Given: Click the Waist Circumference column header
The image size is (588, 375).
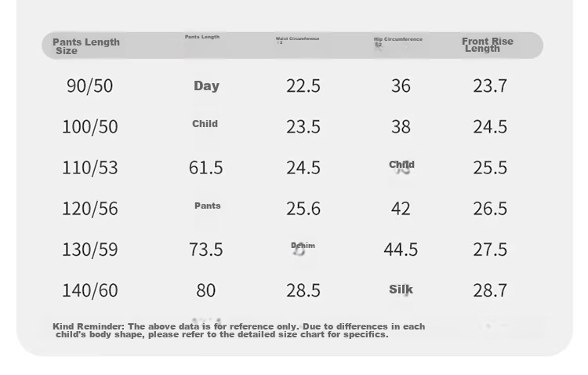Looking at the screenshot, I should pos(297,40).
